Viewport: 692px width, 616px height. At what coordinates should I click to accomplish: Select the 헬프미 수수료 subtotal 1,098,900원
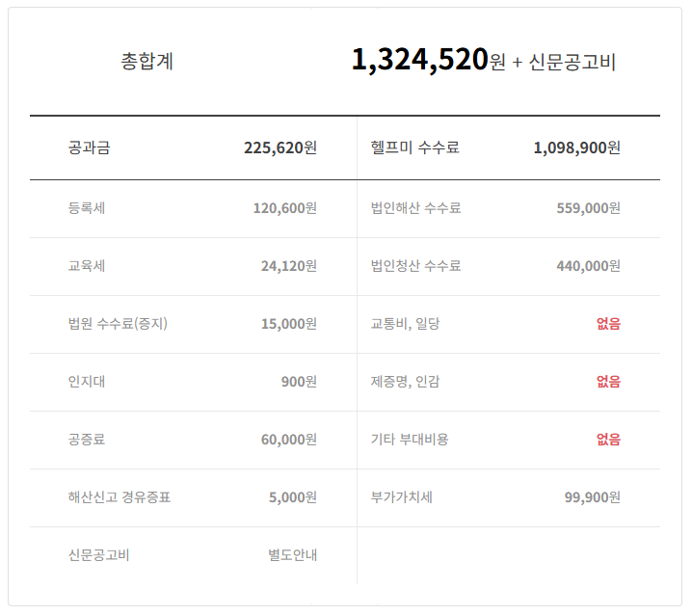576,147
